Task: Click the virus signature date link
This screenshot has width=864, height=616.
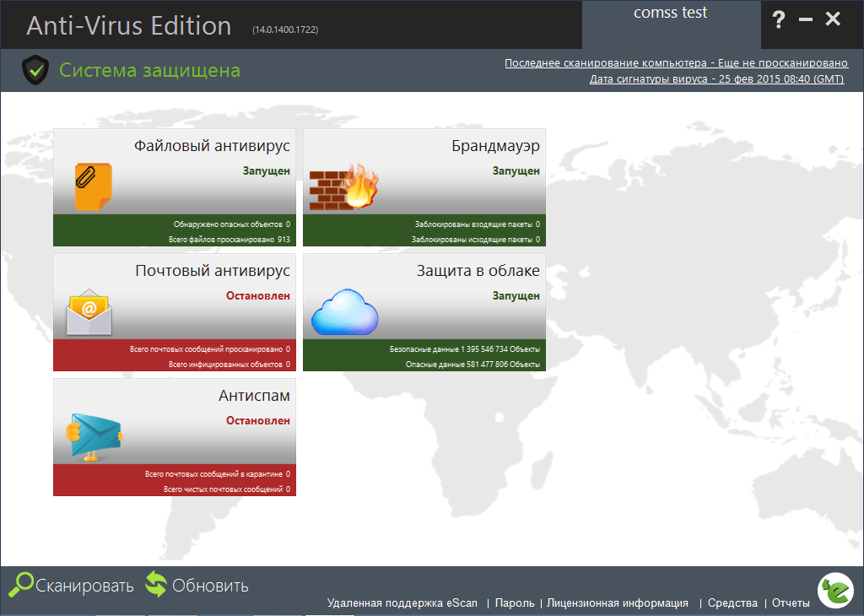Action: [x=716, y=78]
